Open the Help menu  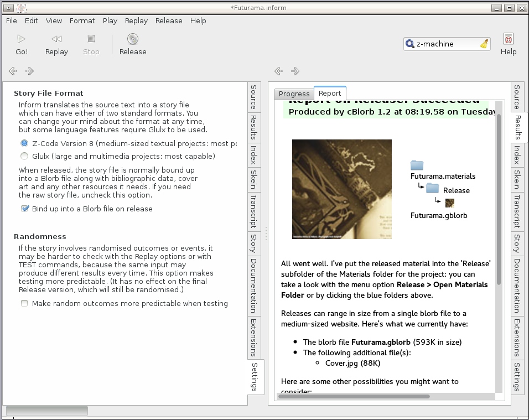[198, 20]
